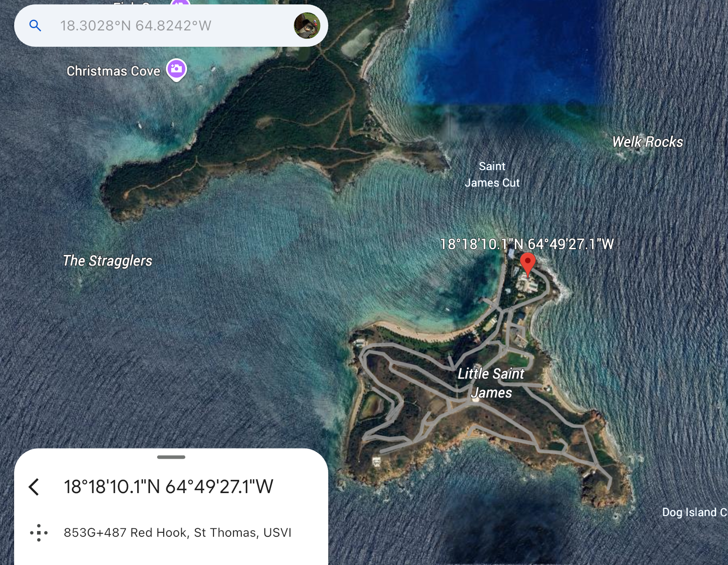728x565 pixels.
Task: Click The Stragglers map label
Action: point(107,261)
